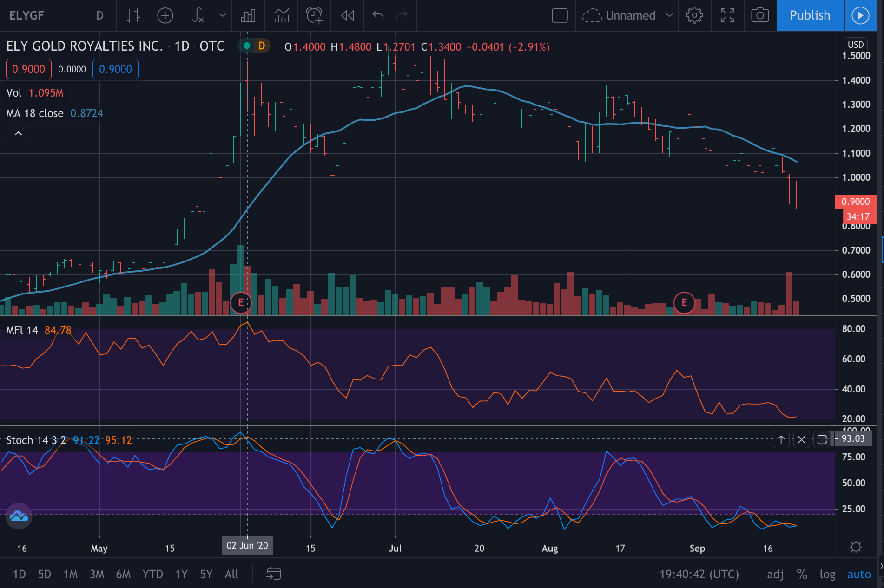Open the indicator templates dropdown arrow
This screenshot has width=884, height=588.
223,16
